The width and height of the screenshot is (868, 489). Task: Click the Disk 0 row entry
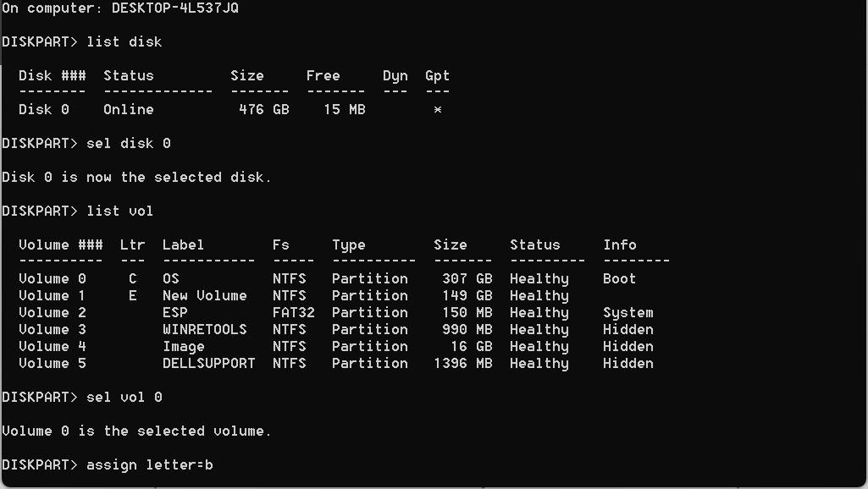[228, 109]
